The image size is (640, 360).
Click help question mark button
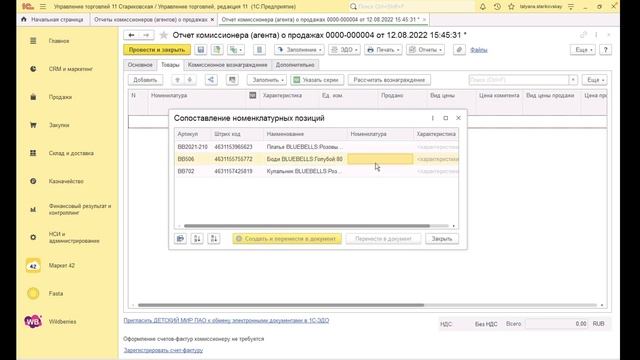coord(605,50)
